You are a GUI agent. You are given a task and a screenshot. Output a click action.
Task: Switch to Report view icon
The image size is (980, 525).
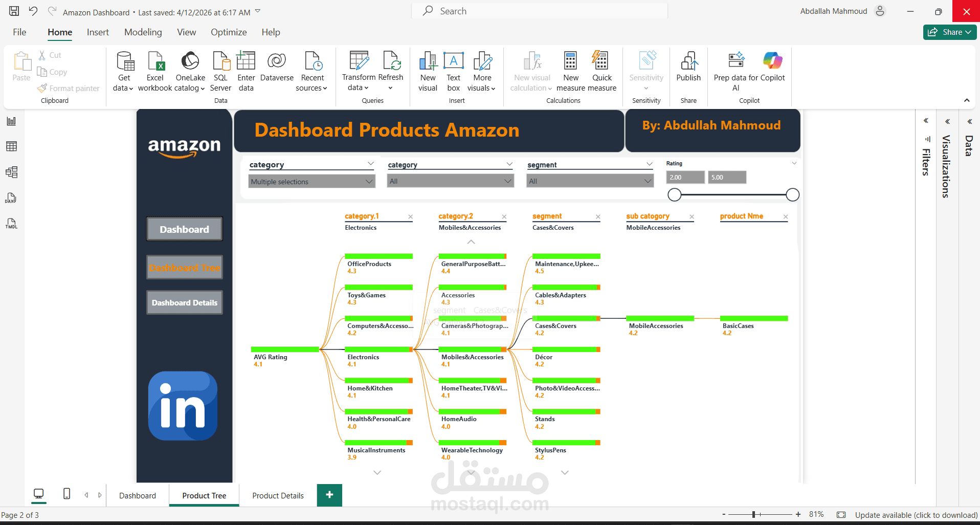[11, 121]
